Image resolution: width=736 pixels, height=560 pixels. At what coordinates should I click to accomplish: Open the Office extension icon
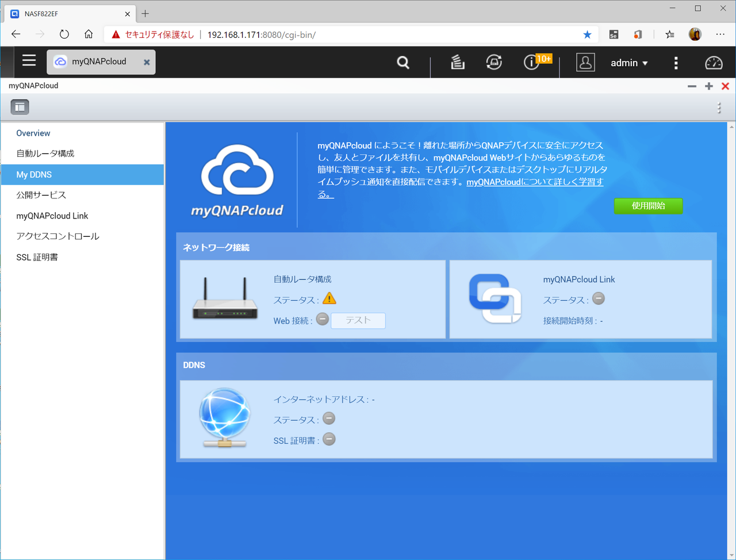tap(638, 34)
